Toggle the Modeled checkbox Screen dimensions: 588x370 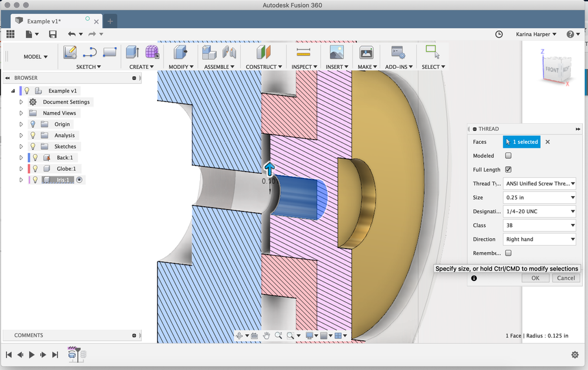tap(508, 156)
